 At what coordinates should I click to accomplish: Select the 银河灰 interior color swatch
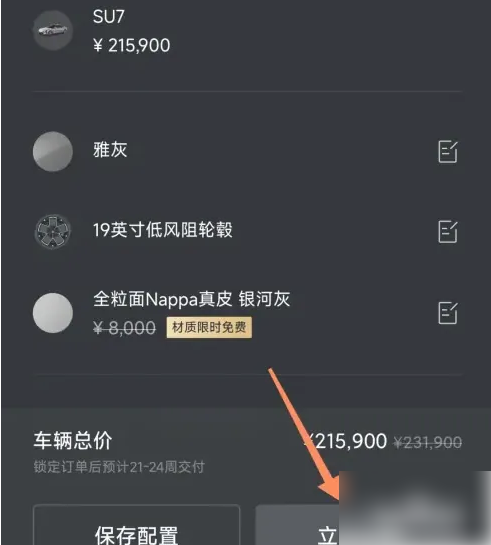pyautogui.click(x=53, y=313)
